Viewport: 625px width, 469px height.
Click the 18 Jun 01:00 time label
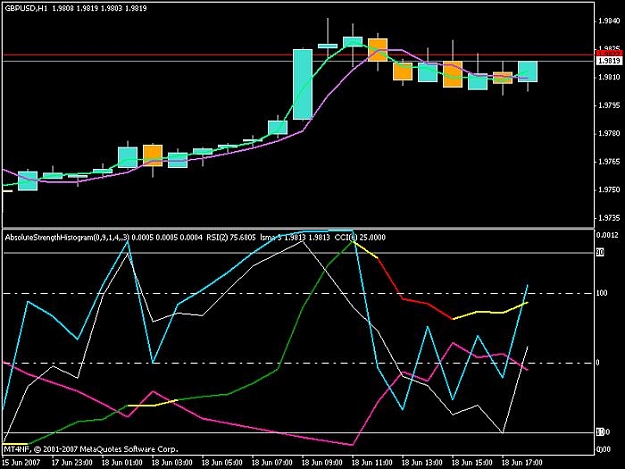pyautogui.click(x=122, y=463)
